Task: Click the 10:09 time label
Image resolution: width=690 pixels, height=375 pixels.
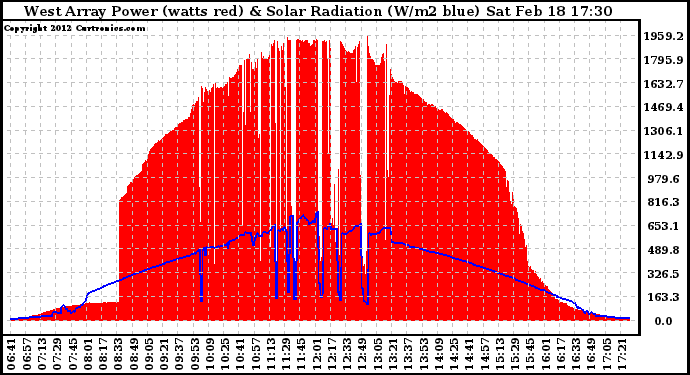Action: pos(209,354)
